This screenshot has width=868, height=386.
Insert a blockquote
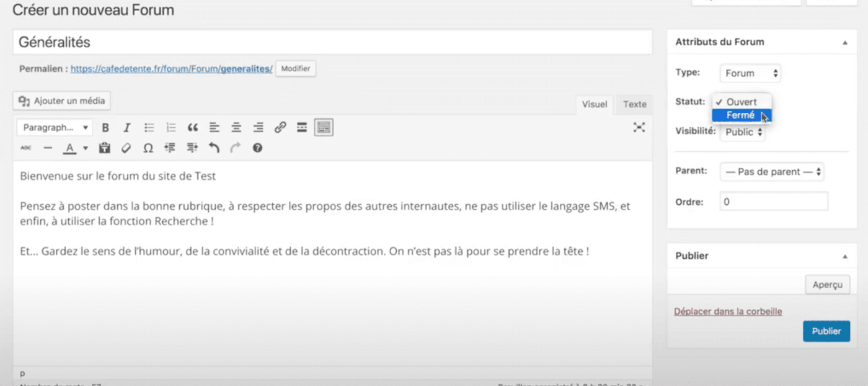pyautogui.click(x=193, y=128)
